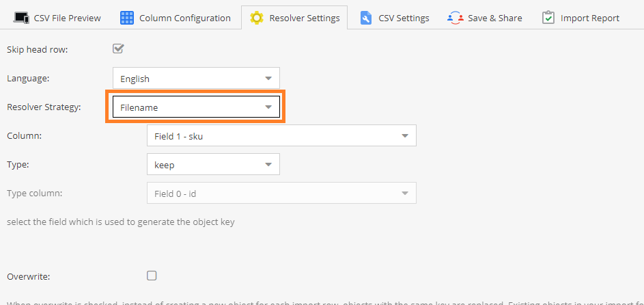
Task: Click the CSV File Preview monitor icon
Action: [21, 18]
